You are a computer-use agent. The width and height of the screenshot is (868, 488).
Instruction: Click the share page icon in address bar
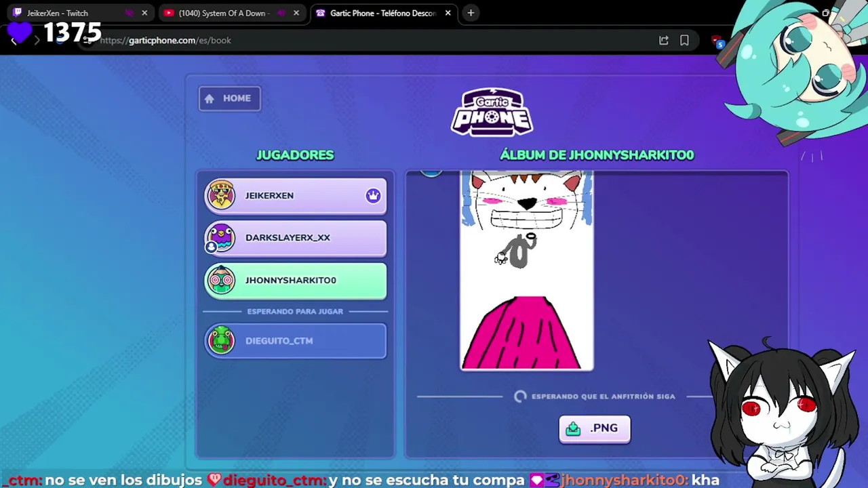tap(664, 40)
